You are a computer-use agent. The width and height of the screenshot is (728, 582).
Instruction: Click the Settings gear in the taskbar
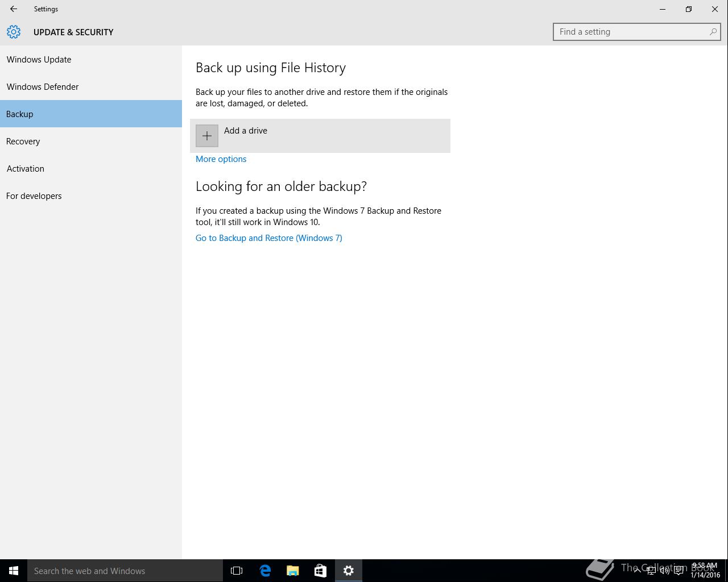pos(349,571)
